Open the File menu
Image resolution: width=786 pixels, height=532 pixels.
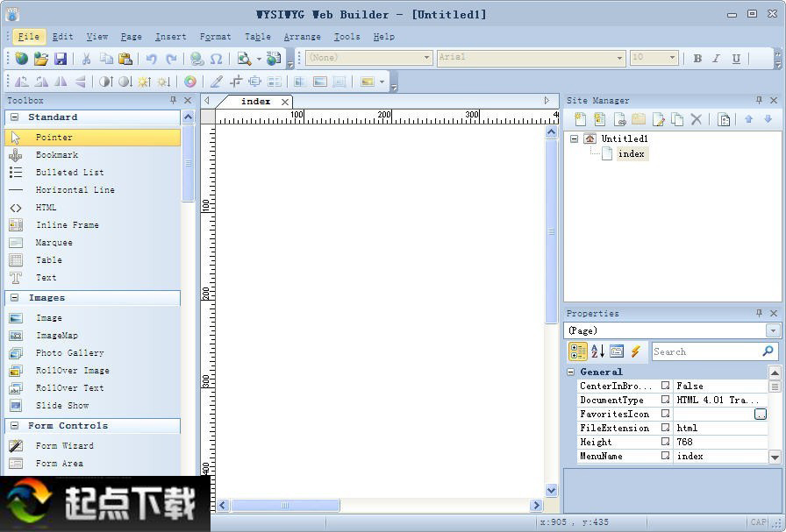click(x=29, y=37)
